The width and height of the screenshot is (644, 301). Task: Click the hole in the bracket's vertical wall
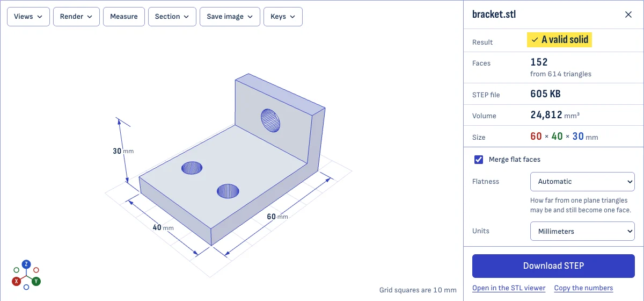point(270,120)
